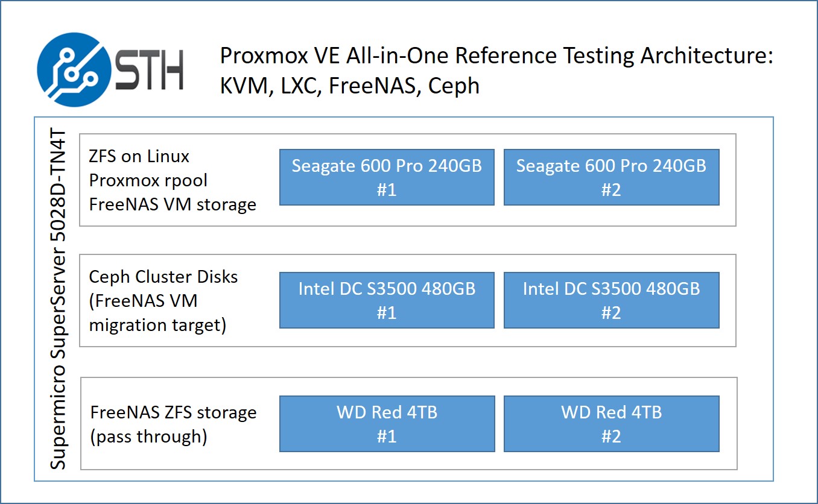
Task: Select the WD Red 4TB #2 disk
Action: click(611, 424)
